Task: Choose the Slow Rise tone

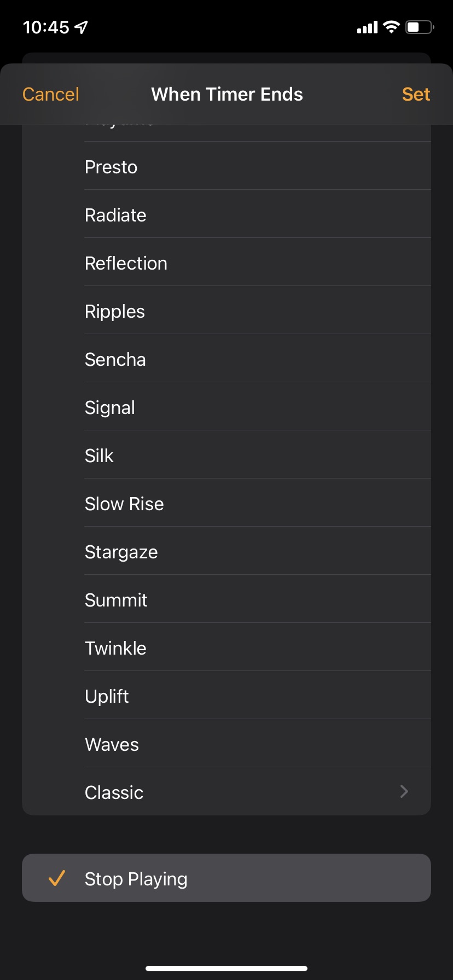Action: 124,504
